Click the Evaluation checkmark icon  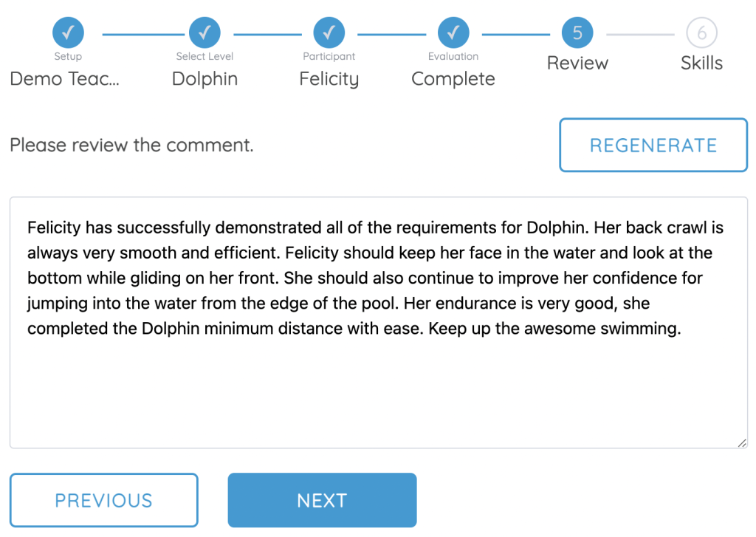[x=453, y=33]
